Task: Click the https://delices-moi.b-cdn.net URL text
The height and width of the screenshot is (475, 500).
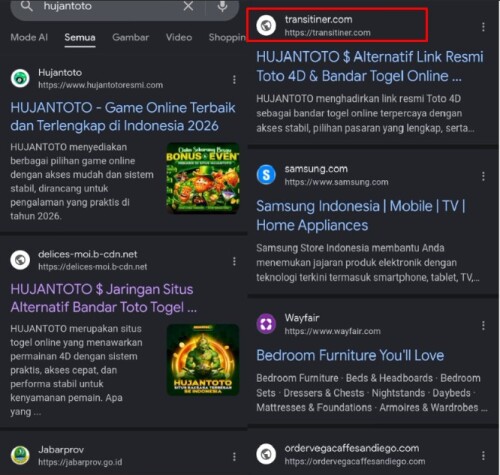Action: (x=92, y=267)
